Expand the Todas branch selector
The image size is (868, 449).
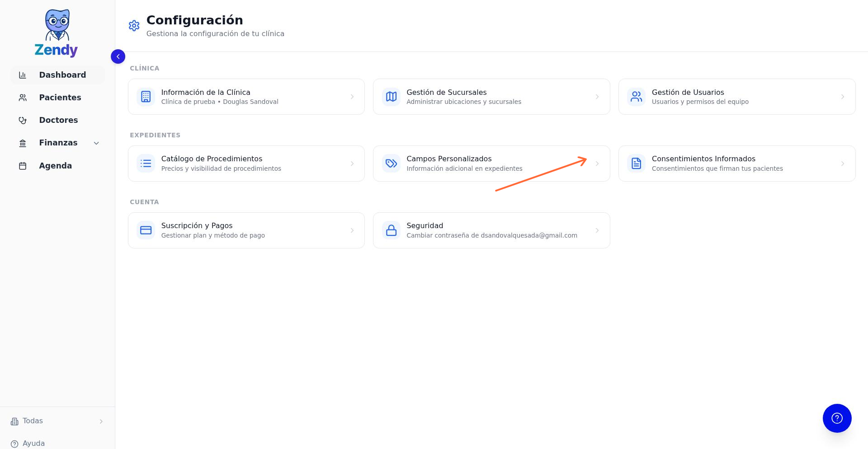coord(101,421)
